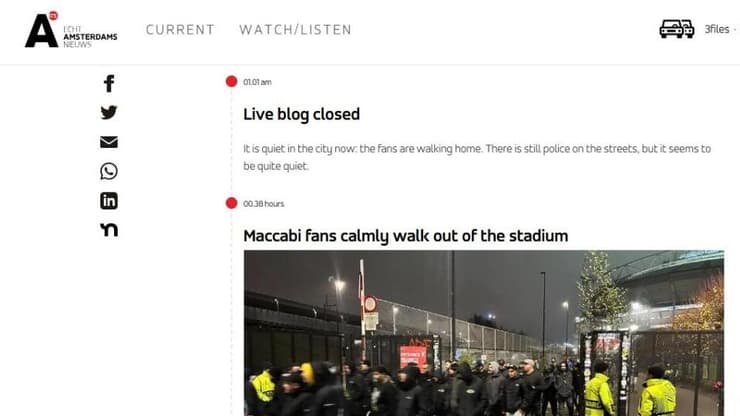Select the 00.38 hours timeline dot
The width and height of the screenshot is (740, 416).
tap(231, 203)
